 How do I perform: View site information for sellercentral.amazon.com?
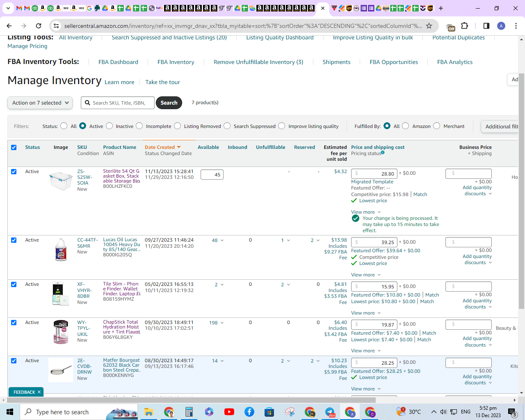56,26
